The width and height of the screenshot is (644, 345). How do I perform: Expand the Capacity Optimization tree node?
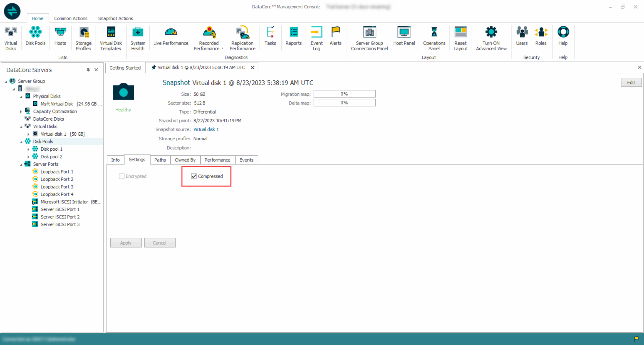(x=21, y=112)
